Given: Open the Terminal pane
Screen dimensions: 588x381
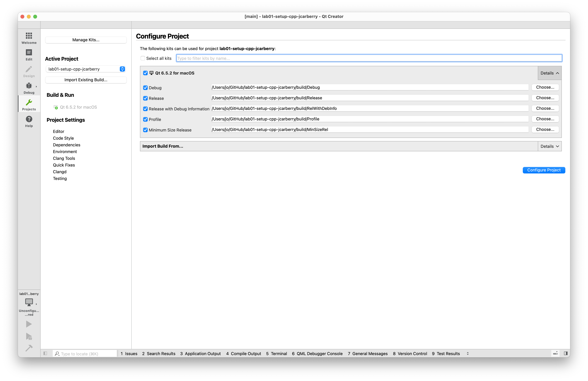Looking at the screenshot, I should 276,353.
